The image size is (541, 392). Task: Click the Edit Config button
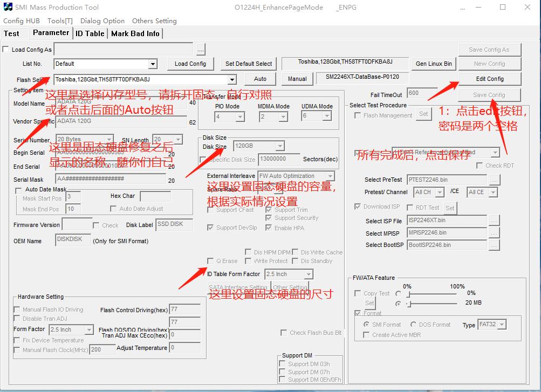(489, 79)
